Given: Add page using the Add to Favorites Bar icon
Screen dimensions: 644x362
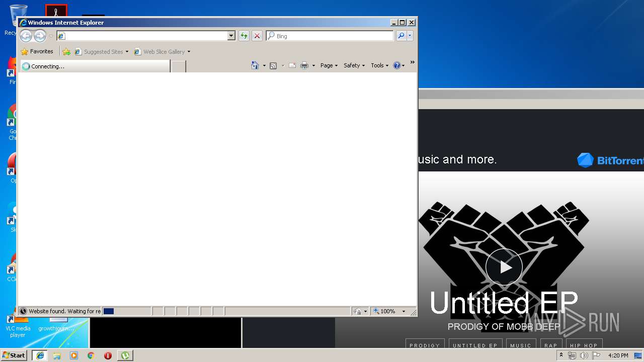Looking at the screenshot, I should pyautogui.click(x=66, y=51).
